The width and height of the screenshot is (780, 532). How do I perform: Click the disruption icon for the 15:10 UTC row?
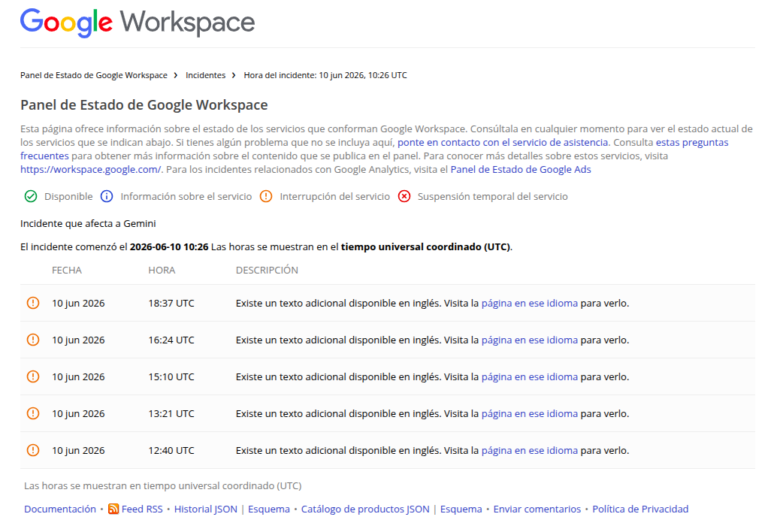point(33,376)
